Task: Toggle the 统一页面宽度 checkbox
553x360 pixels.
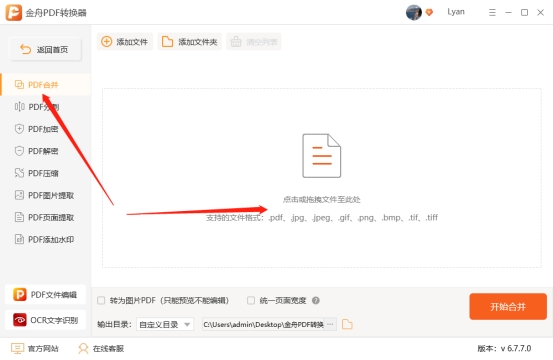Action: (251, 300)
